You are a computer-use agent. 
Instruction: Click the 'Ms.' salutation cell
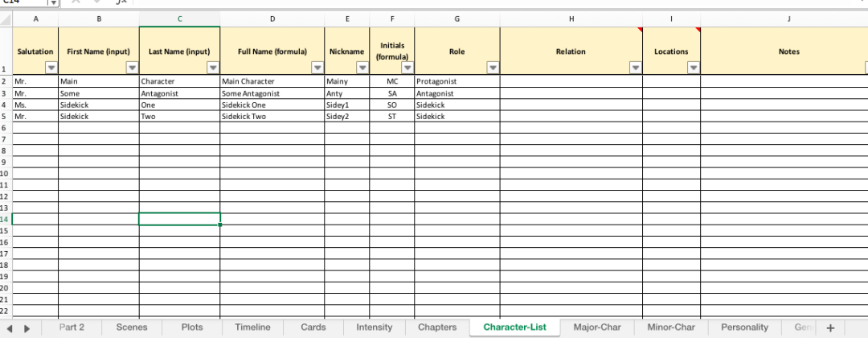35,105
